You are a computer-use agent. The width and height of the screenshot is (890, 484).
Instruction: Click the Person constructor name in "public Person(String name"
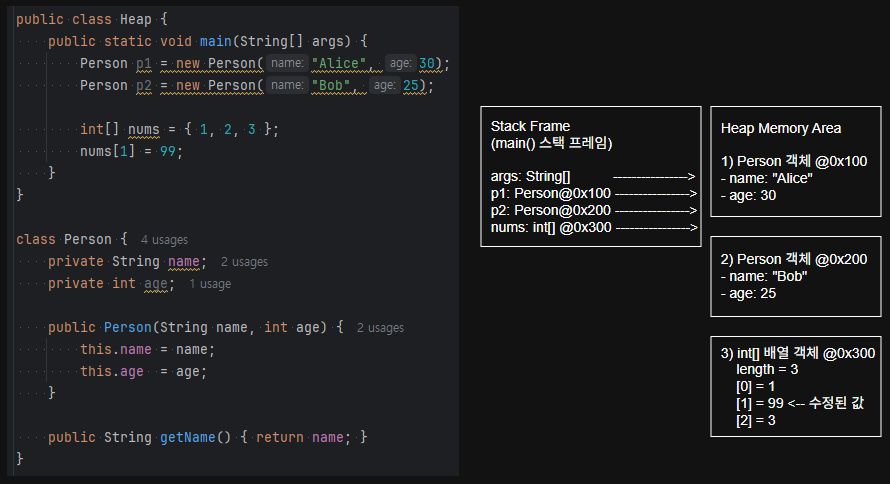pos(128,327)
